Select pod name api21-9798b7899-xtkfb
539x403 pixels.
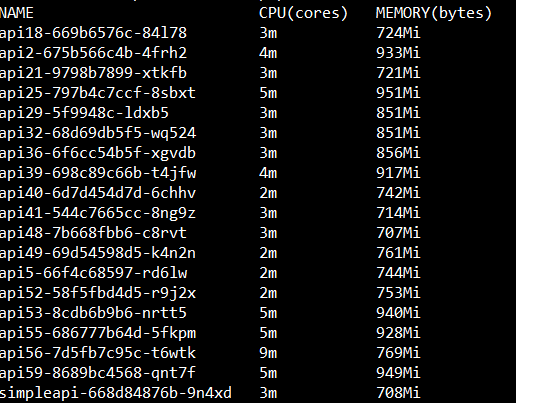tap(93, 73)
